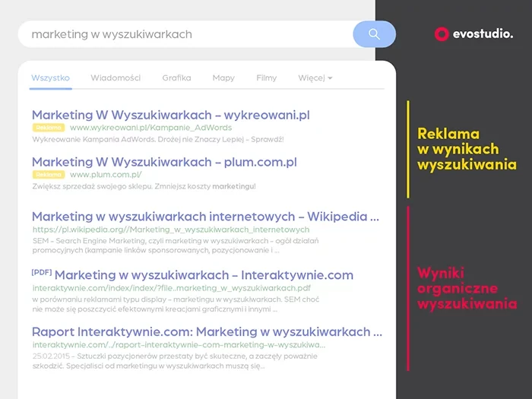The image size is (532, 399).
Task: Click snippet 'Wykreowanie Kampania AdWords'
Action: [158, 139]
